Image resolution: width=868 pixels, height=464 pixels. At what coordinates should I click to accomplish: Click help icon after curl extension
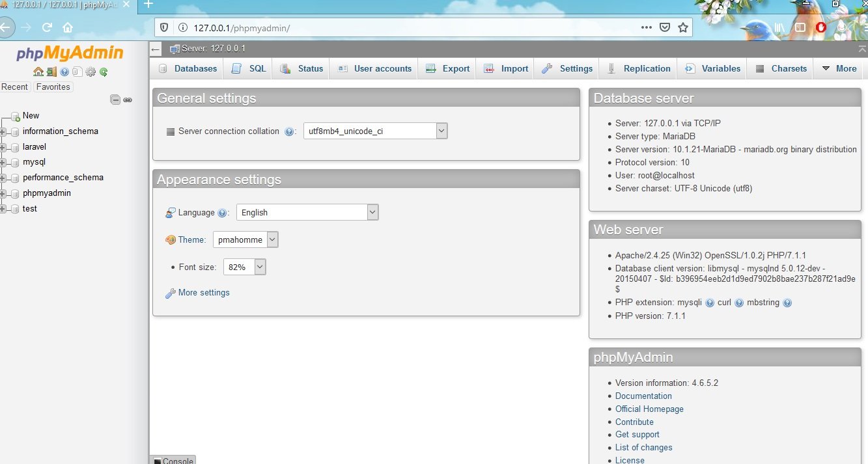(x=739, y=303)
